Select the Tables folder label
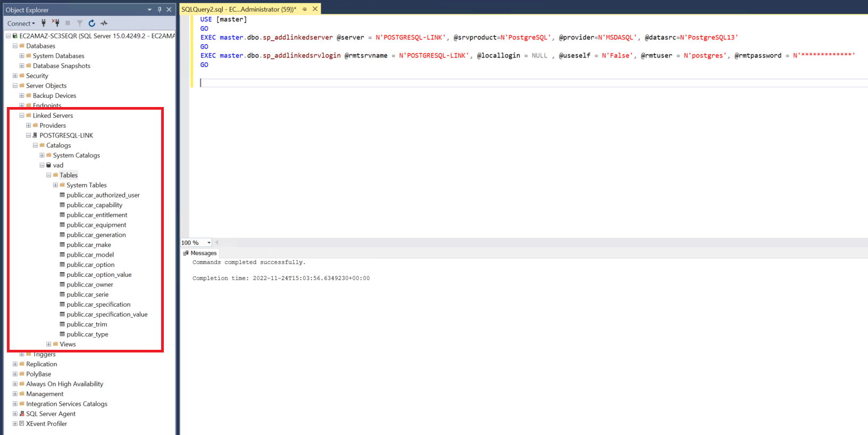The image size is (868, 435). click(x=69, y=175)
